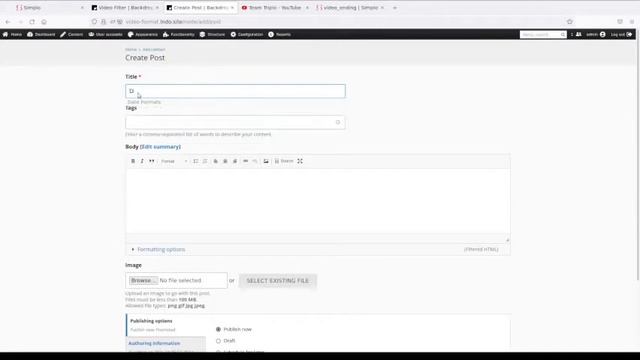Go to Home in the admin bar
Image resolution: width=640 pixels, height=360 pixels.
12,35
